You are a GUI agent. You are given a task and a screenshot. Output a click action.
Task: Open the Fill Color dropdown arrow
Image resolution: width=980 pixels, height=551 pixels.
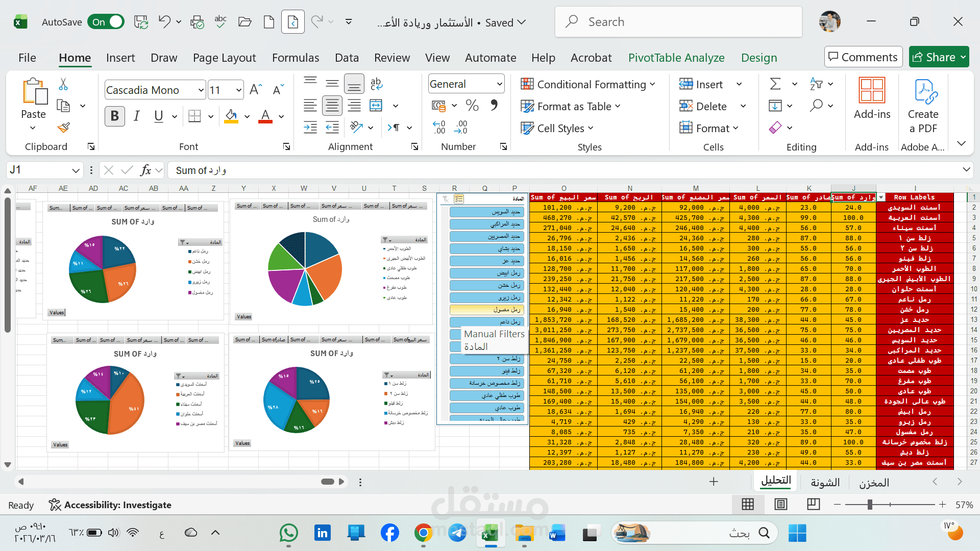247,116
